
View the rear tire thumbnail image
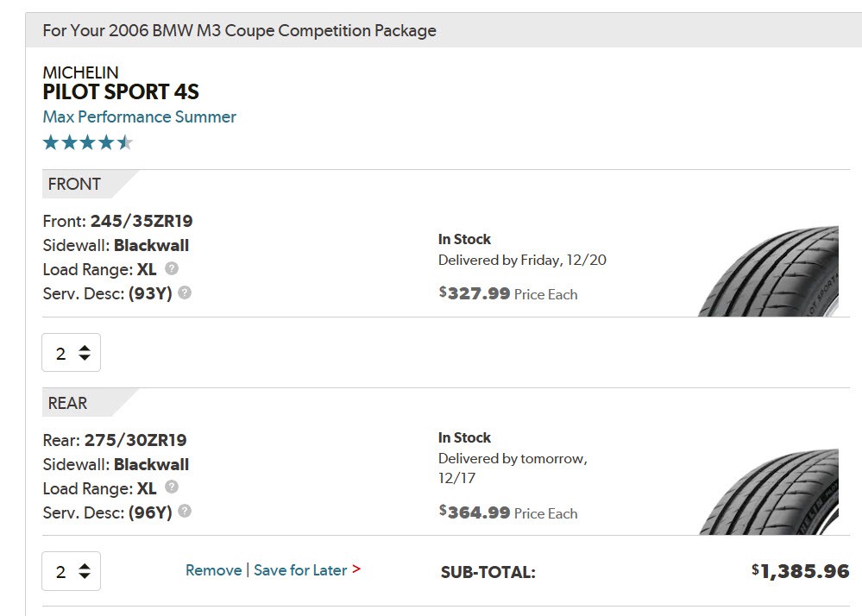pyautogui.click(x=769, y=492)
